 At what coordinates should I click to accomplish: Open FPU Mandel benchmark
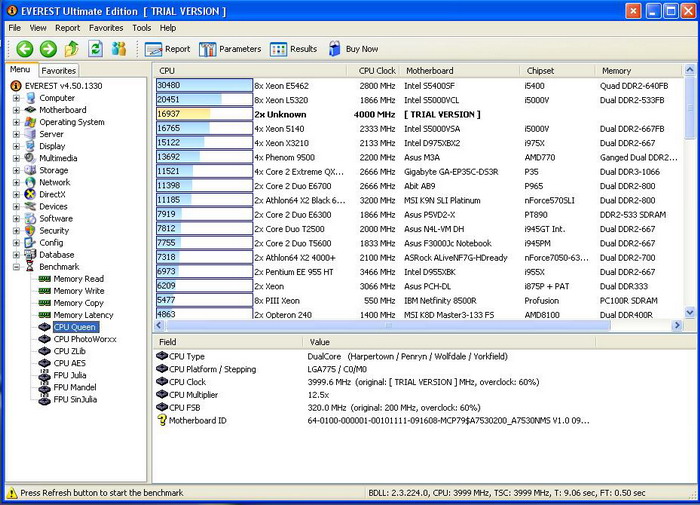[x=75, y=387]
